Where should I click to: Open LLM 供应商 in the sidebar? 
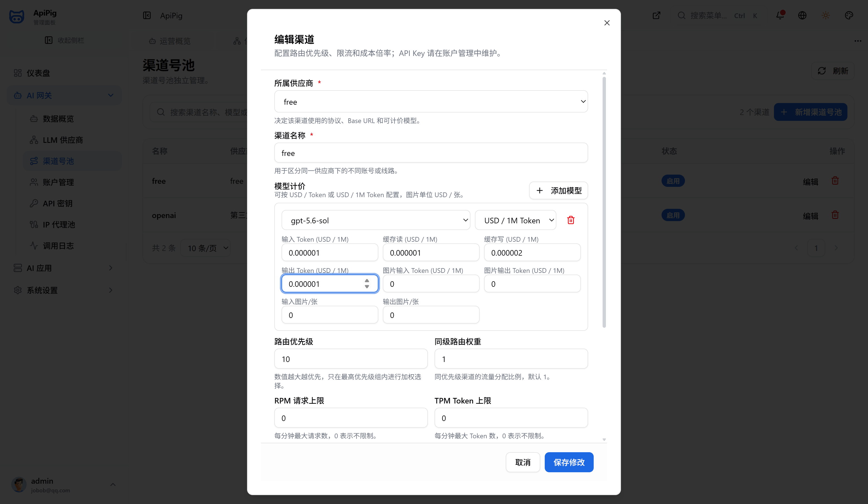pos(72,140)
